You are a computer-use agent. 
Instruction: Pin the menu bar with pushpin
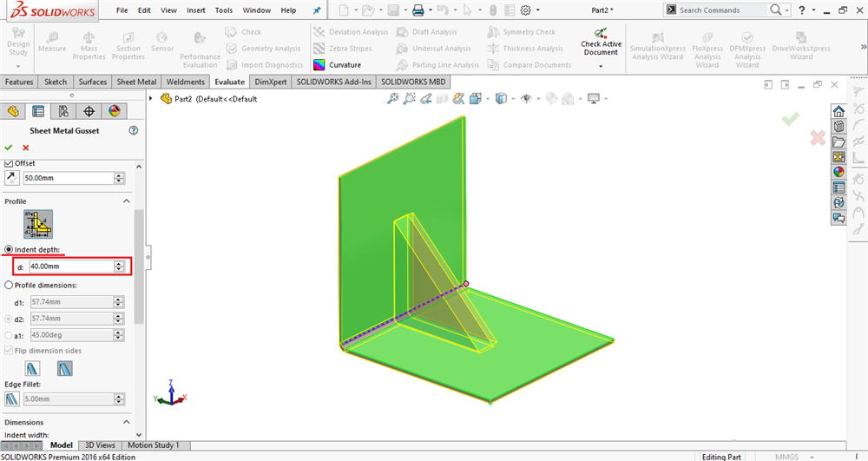317,10
